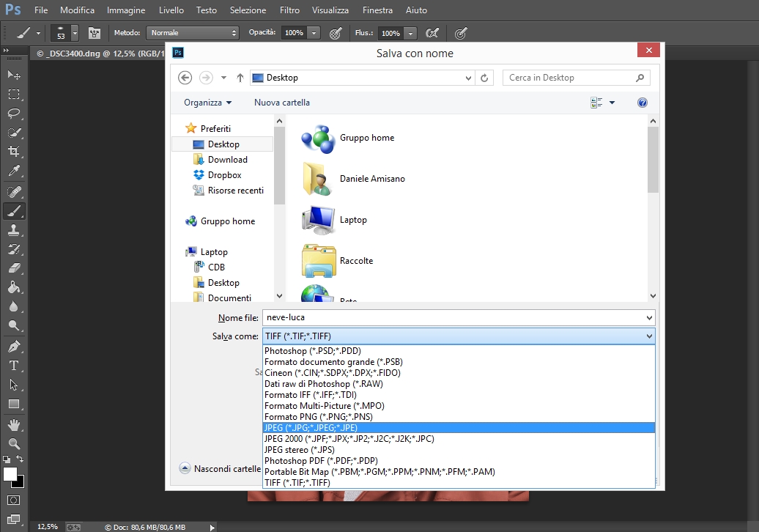Select the Zoom tool
Viewport: 759px width, 532px height.
coord(13,443)
